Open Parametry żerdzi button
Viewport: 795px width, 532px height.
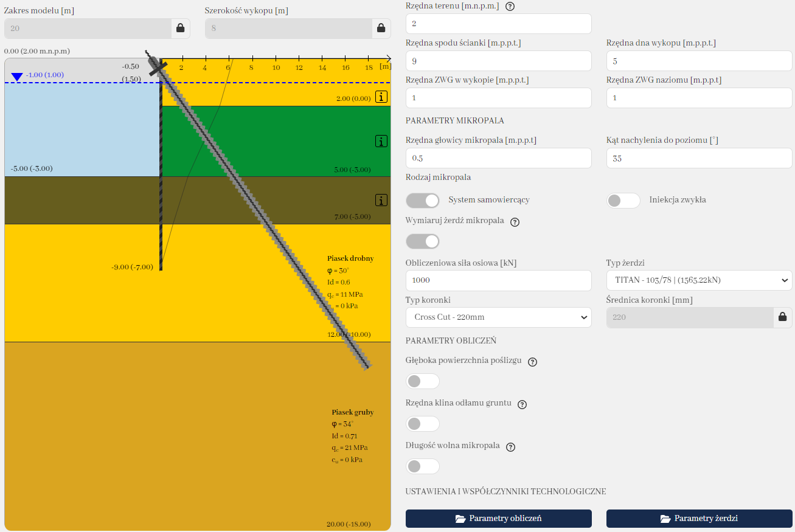pyautogui.click(x=699, y=519)
